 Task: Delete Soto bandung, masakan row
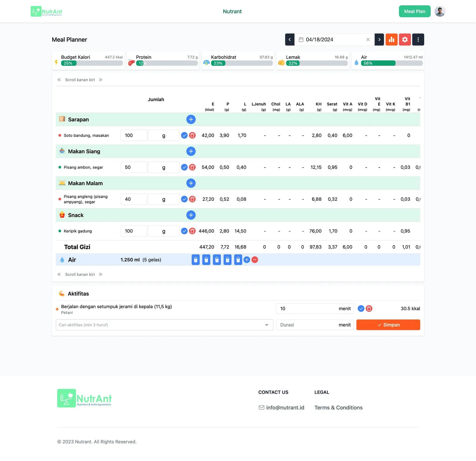click(192, 135)
